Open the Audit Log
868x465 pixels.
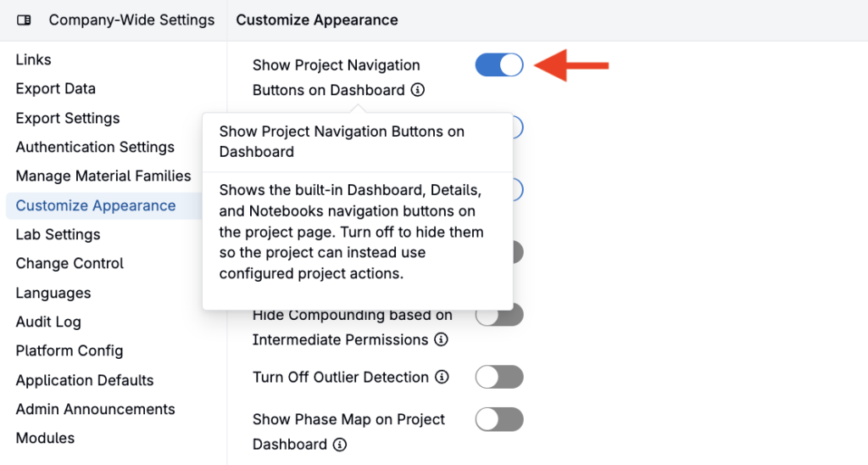click(x=48, y=322)
